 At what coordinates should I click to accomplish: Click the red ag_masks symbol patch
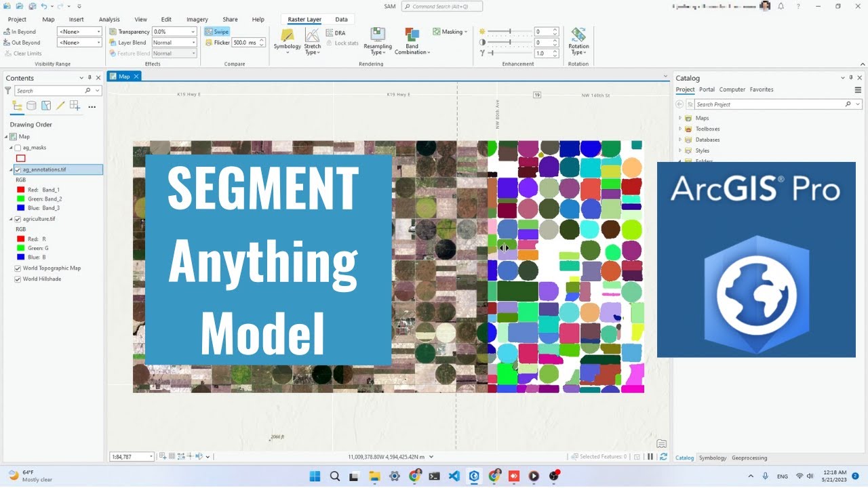(x=21, y=159)
